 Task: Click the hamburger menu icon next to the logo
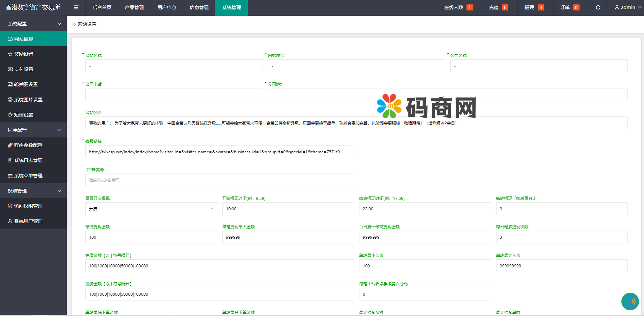point(76,7)
